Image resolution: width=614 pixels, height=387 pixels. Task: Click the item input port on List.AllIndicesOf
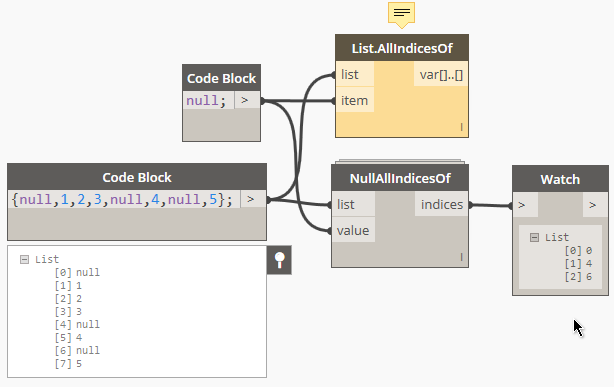click(354, 100)
